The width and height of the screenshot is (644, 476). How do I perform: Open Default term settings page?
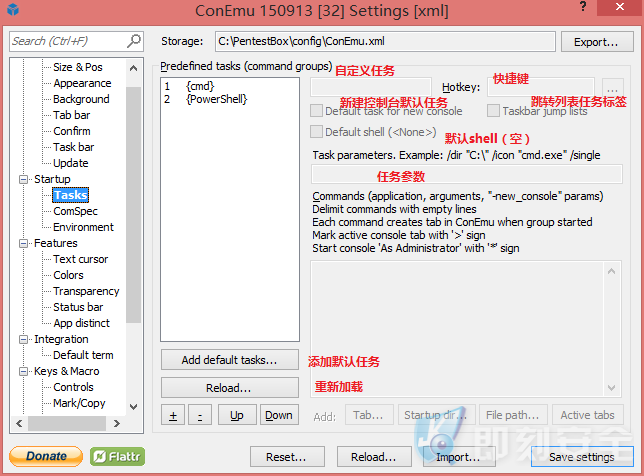83,355
